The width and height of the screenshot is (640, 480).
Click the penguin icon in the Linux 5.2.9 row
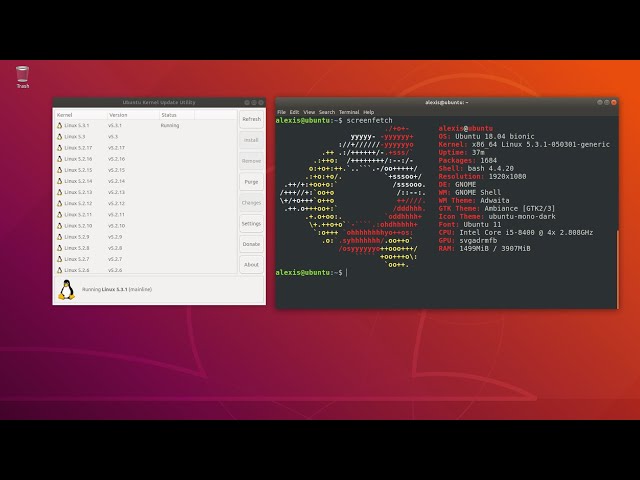pos(60,237)
